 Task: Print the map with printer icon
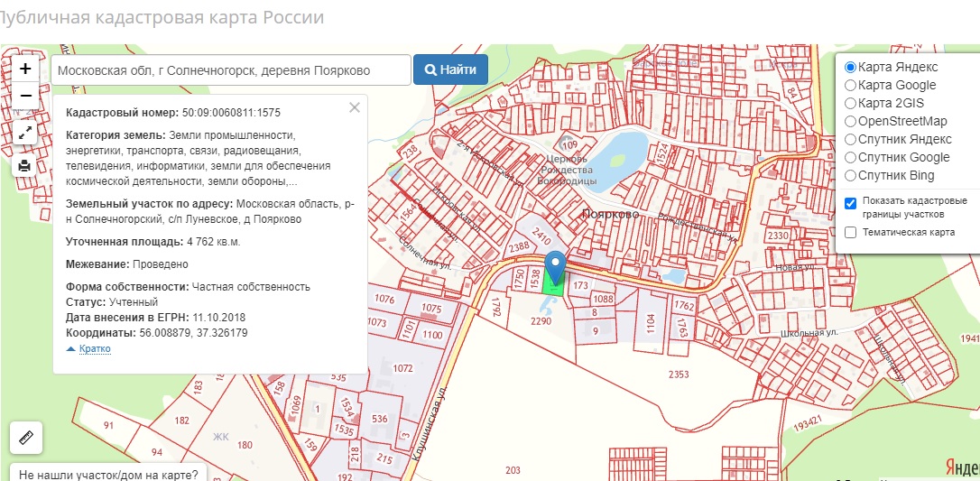pyautogui.click(x=25, y=165)
